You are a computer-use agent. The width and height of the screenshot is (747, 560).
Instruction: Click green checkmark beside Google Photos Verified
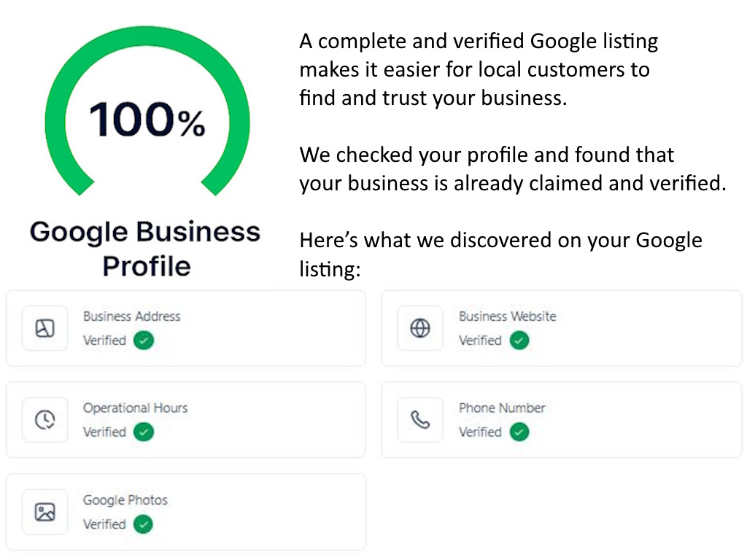(144, 524)
